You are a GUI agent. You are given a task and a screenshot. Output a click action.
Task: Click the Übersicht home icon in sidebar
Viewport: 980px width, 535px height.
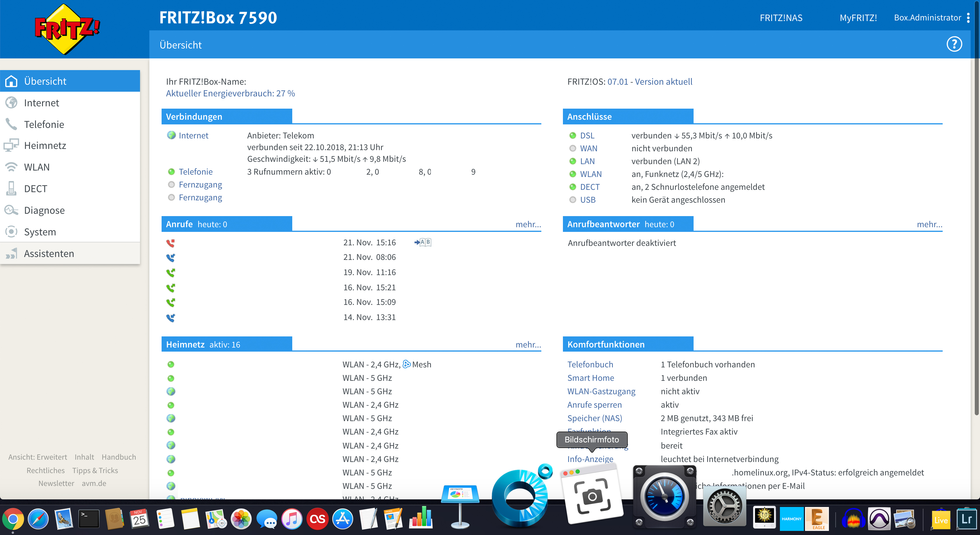pos(11,81)
